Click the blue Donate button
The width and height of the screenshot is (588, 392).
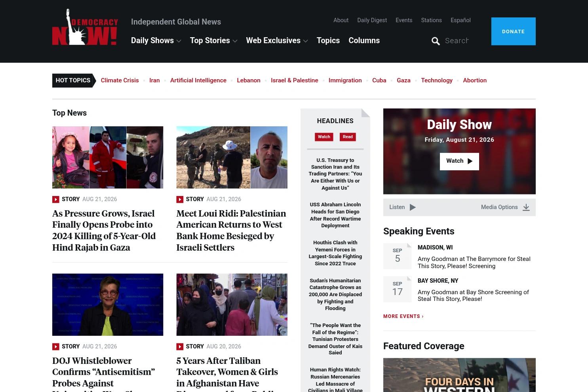[514, 31]
